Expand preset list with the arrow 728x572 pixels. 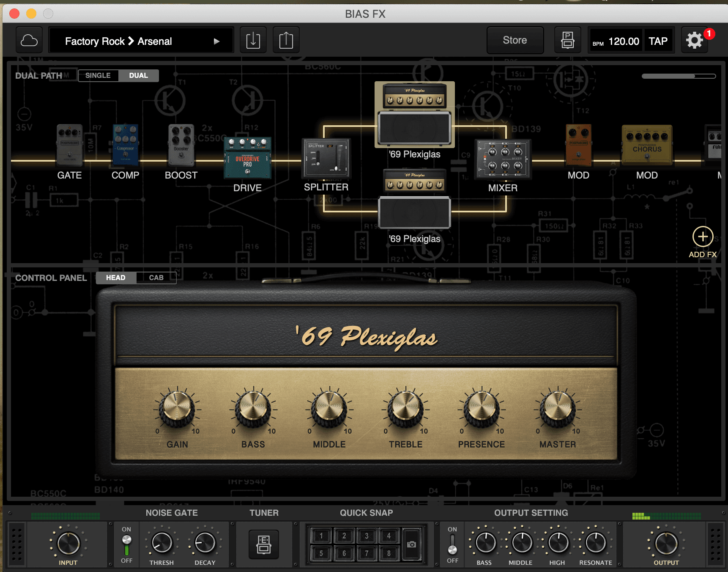[216, 41]
